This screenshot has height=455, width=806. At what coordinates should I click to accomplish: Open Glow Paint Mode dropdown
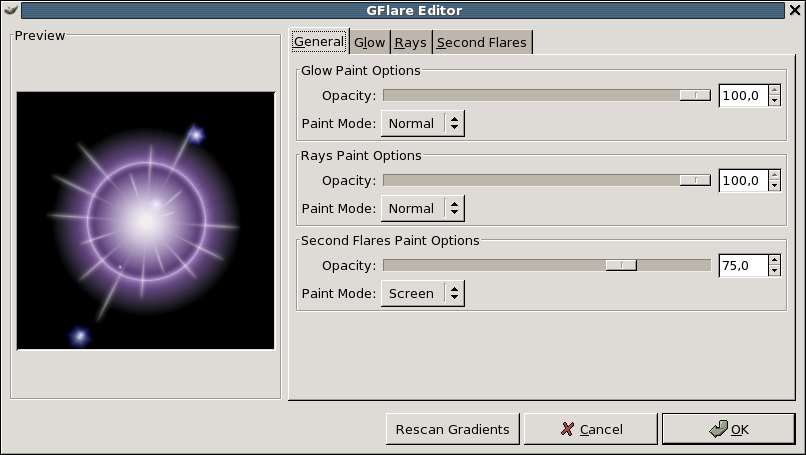423,124
